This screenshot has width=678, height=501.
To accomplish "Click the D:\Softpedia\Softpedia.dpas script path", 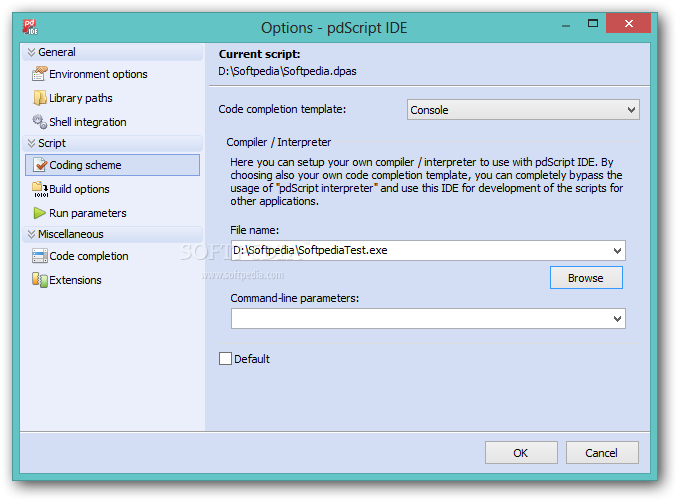I will pyautogui.click(x=287, y=71).
